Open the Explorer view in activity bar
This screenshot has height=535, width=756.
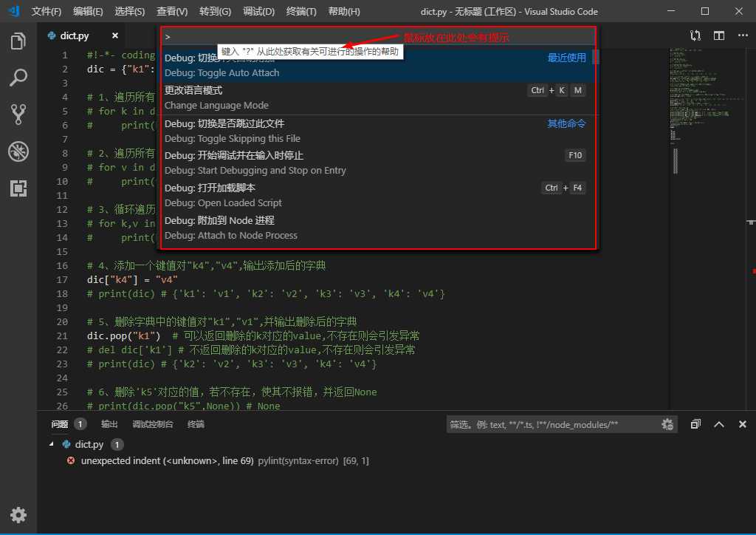[x=18, y=41]
